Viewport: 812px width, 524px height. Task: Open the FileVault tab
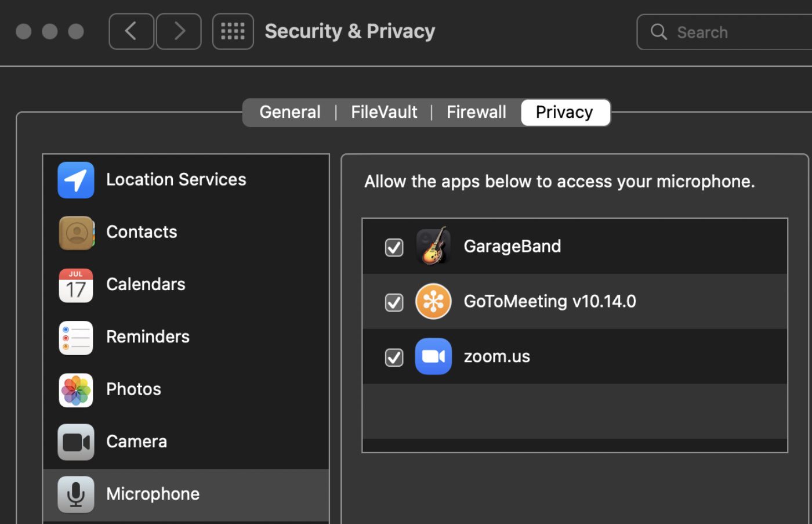[384, 112]
